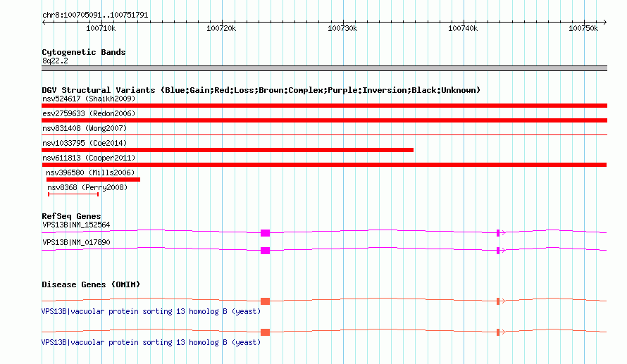Click the RefSeq Genes track title

pyautogui.click(x=71, y=216)
